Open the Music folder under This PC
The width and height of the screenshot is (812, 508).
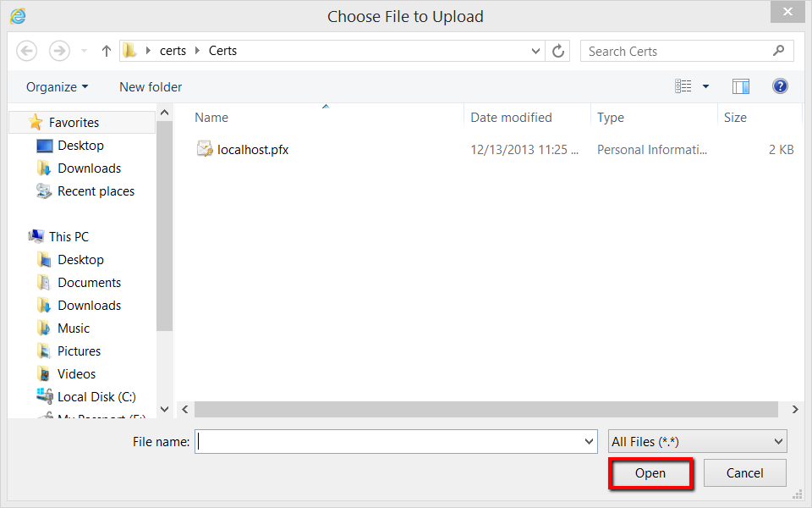(x=74, y=329)
